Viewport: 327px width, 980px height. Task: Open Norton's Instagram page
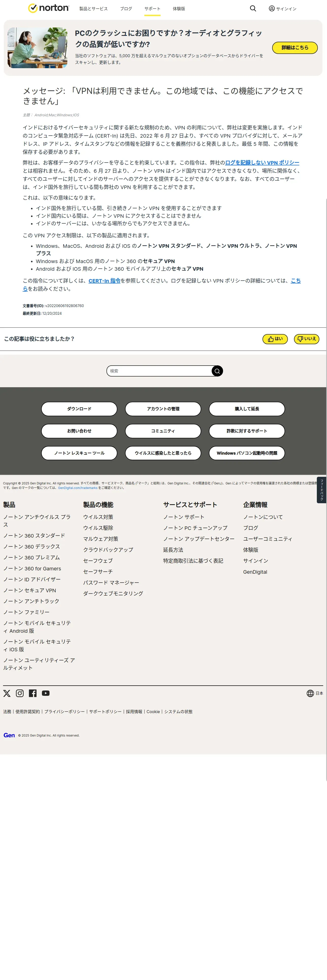(x=20, y=693)
